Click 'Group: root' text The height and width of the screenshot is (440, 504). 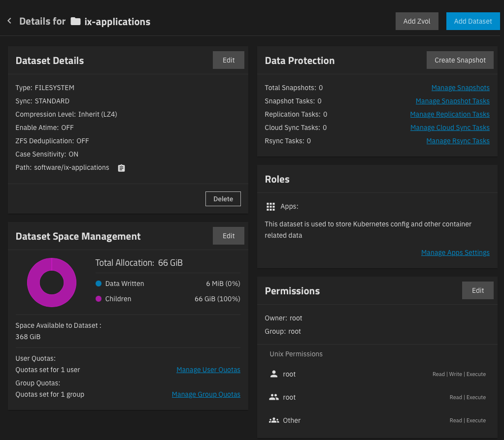[283, 331]
